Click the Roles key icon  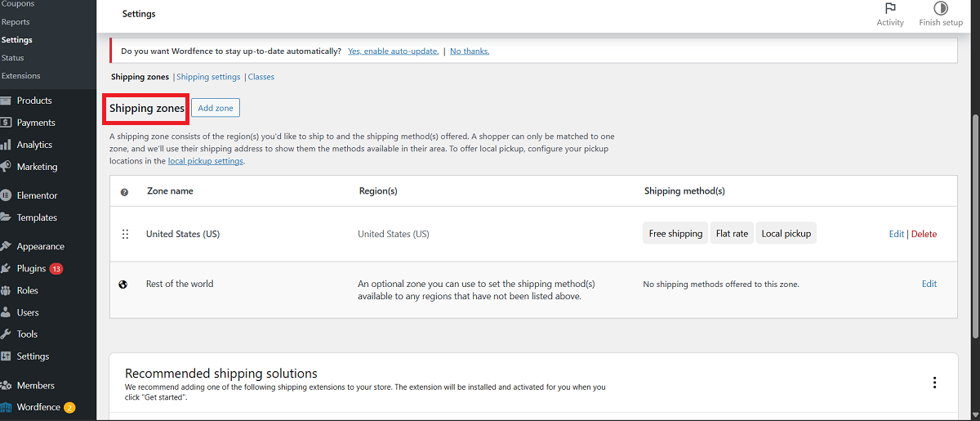(7, 290)
